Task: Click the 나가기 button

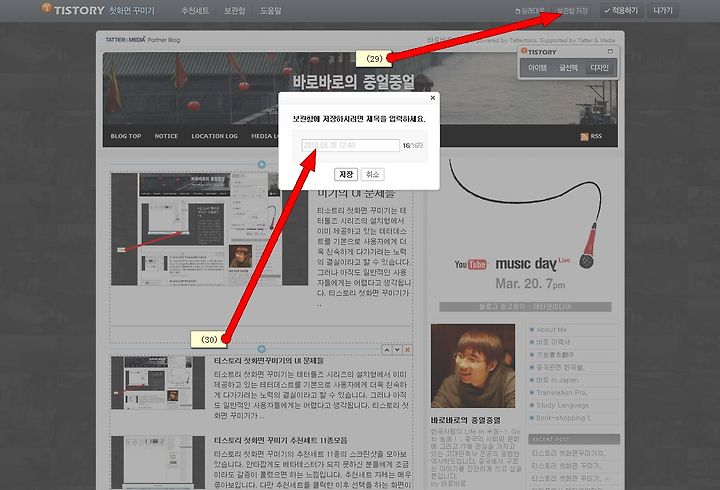Action: click(663, 11)
